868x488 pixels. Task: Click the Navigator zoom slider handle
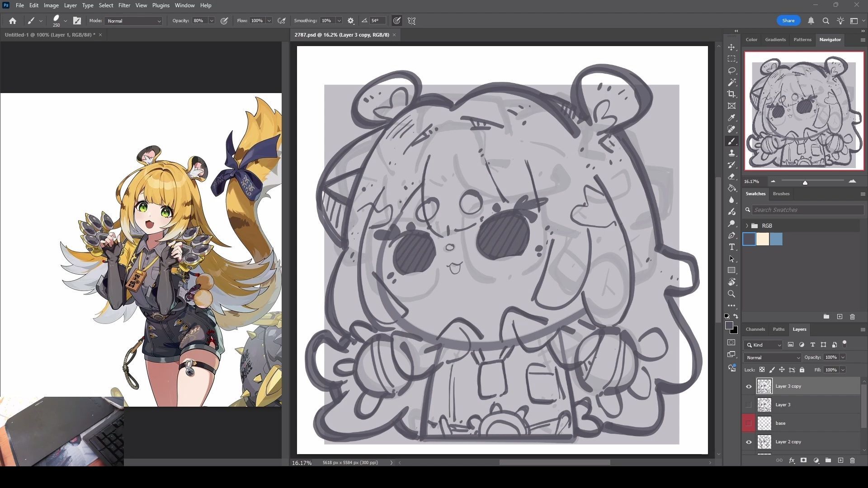coord(805,182)
